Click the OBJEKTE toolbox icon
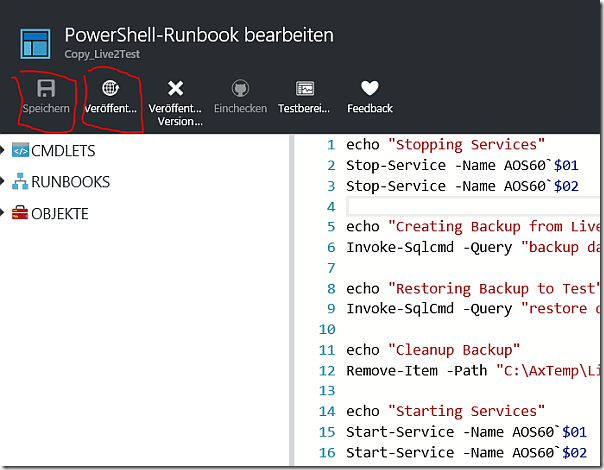This screenshot has width=604, height=470. pos(20,213)
